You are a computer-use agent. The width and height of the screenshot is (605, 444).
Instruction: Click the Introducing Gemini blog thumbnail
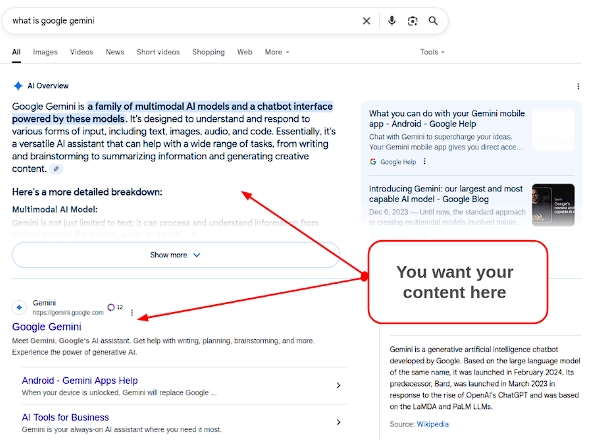coord(553,205)
